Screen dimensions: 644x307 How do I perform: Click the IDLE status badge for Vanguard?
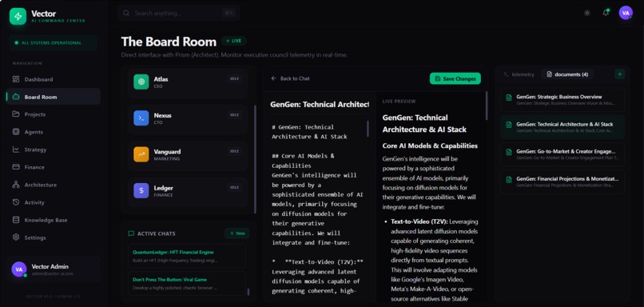(235, 151)
